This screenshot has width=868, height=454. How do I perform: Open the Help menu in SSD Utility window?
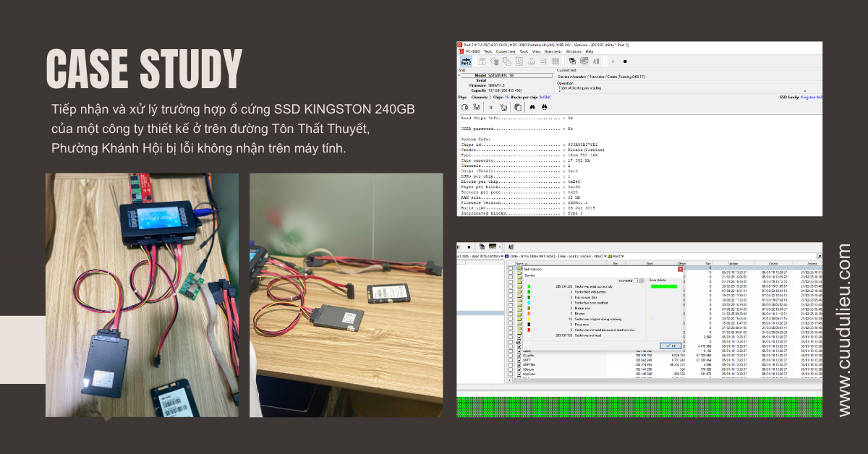[590, 51]
